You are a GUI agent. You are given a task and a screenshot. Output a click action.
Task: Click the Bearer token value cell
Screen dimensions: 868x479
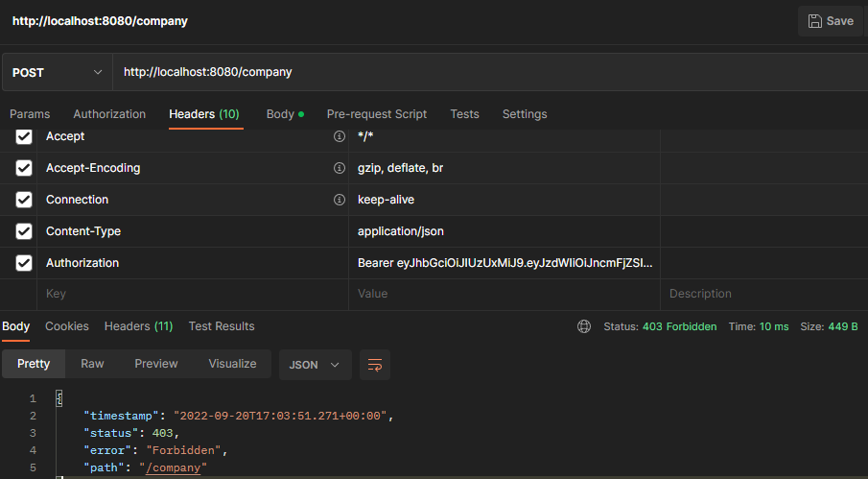pyautogui.click(x=504, y=262)
